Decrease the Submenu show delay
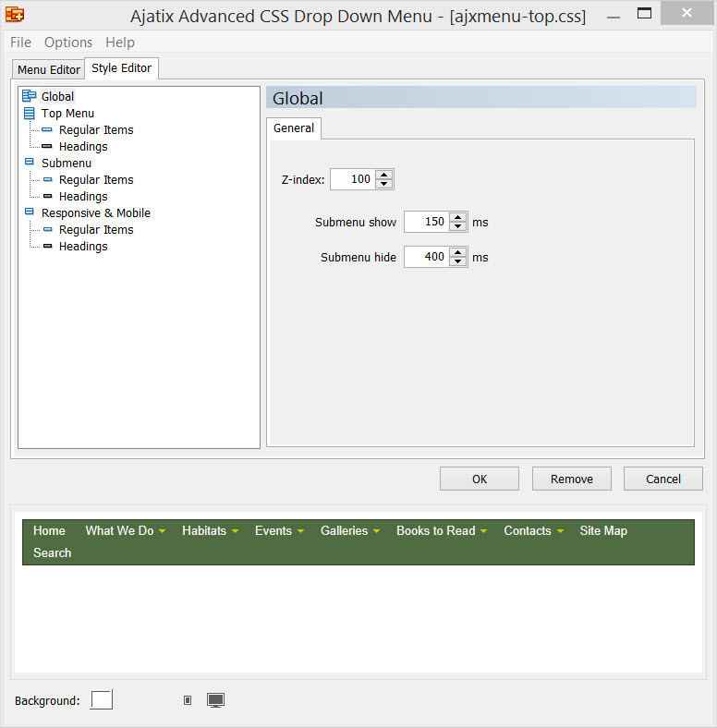717x728 pixels. pyautogui.click(x=458, y=226)
